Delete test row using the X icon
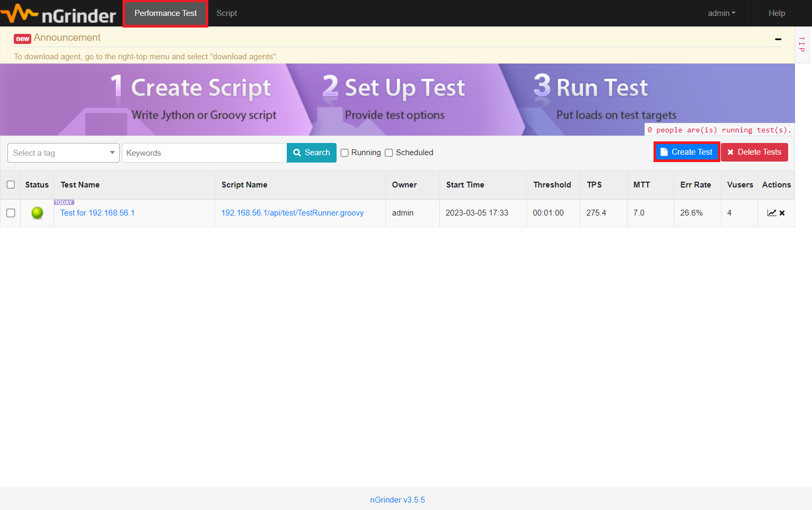Viewport: 812px width, 510px height. pyautogui.click(x=782, y=213)
